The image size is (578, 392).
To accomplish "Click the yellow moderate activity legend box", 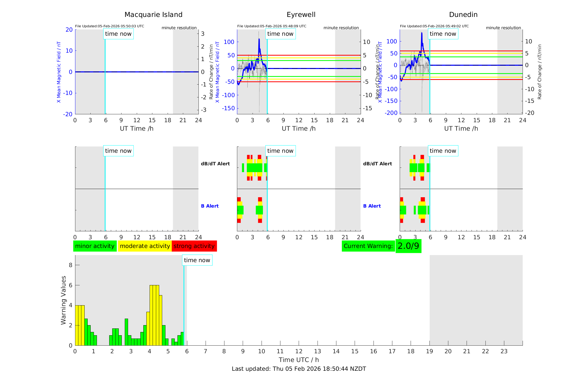I will click(x=145, y=246).
